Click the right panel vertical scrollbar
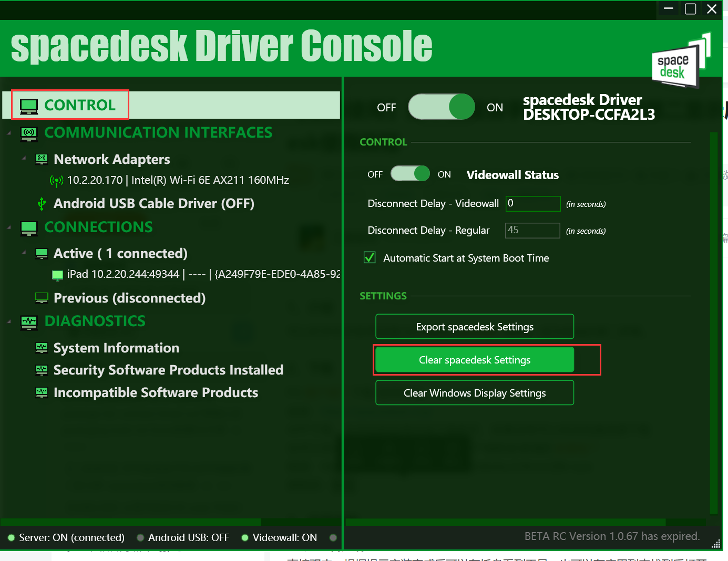728x561 pixels. 713,323
